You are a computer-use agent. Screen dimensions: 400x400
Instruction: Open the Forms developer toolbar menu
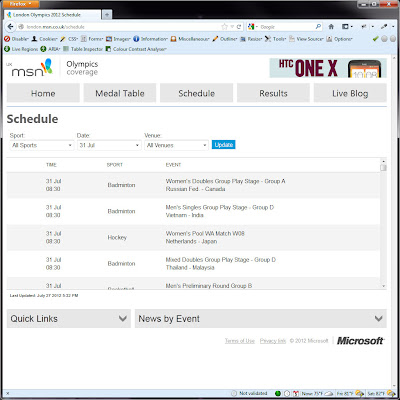coord(92,39)
